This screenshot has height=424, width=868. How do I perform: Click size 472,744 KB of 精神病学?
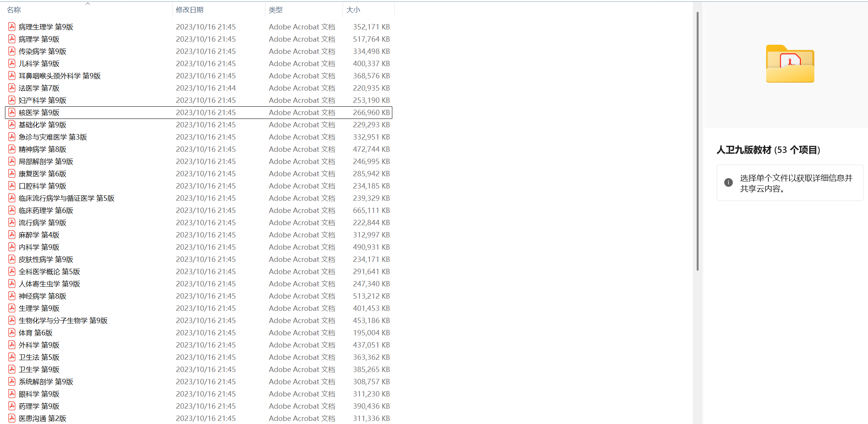point(371,149)
